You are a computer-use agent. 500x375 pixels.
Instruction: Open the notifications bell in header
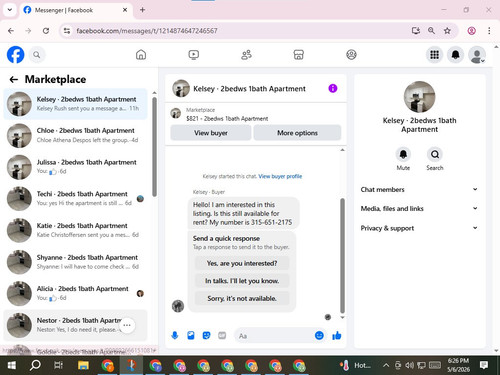[456, 55]
